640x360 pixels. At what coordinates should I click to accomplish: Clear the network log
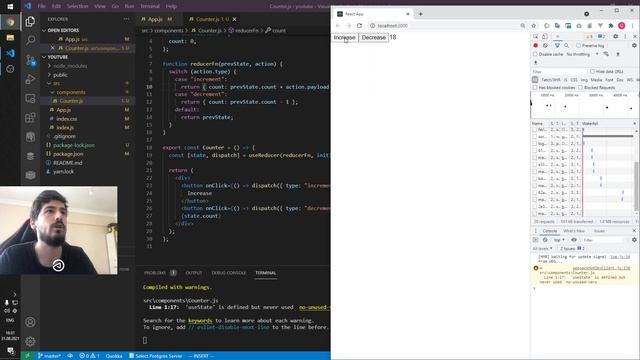545,45
